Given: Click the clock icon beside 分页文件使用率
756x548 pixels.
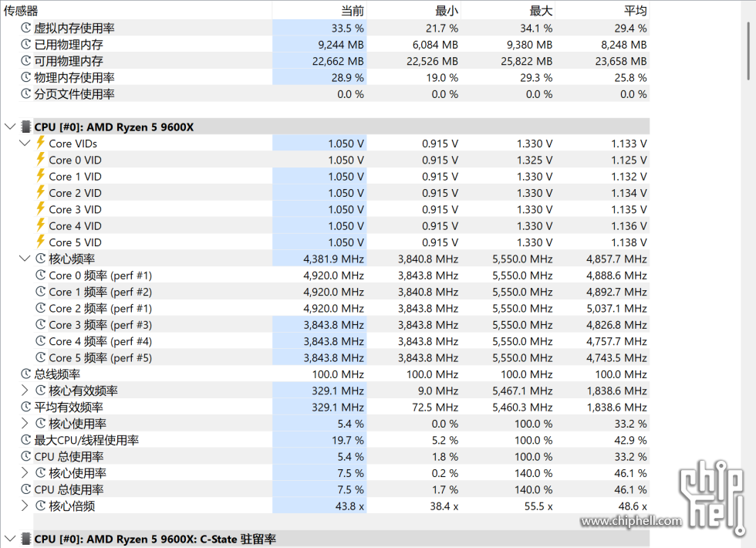Looking at the screenshot, I should point(26,93).
